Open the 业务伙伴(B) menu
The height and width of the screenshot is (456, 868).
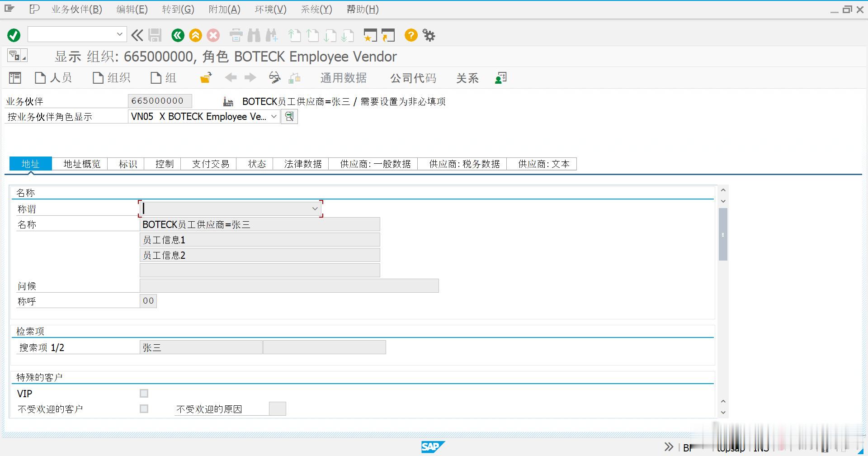coord(77,9)
